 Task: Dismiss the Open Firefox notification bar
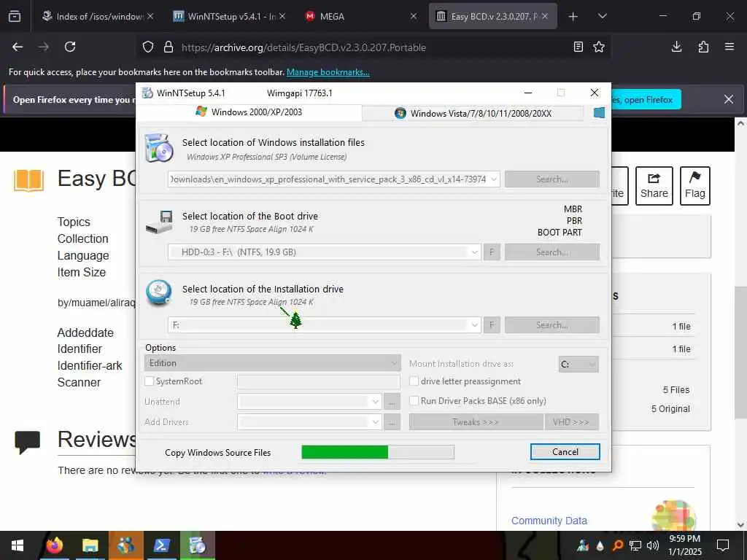click(x=729, y=99)
